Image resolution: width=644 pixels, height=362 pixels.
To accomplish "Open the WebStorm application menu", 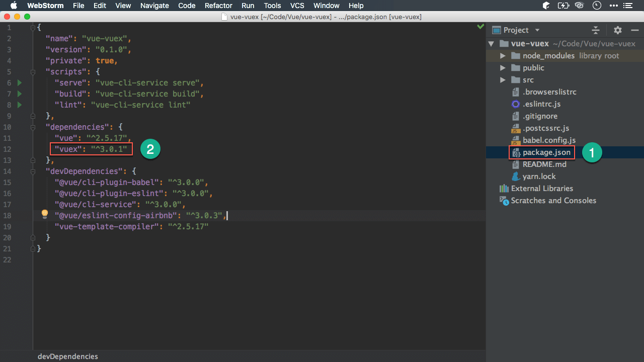I will (x=45, y=6).
